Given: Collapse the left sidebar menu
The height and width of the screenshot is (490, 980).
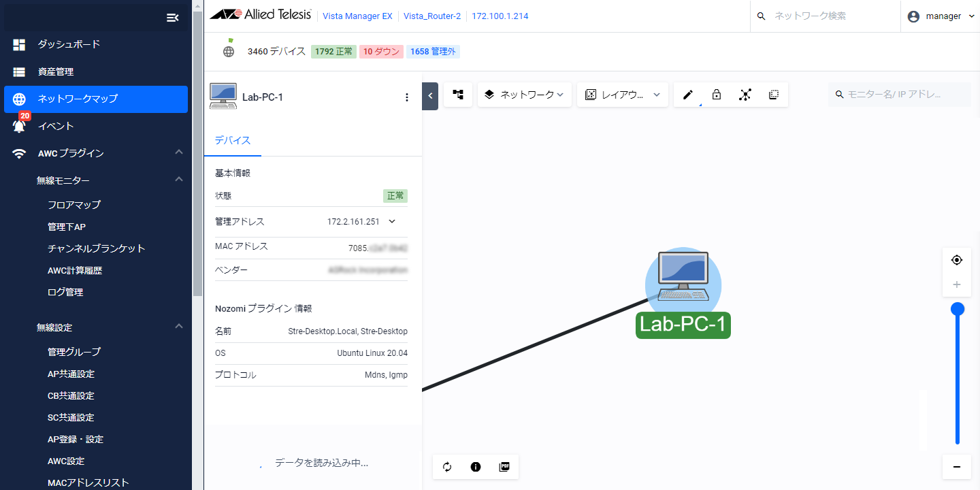Looking at the screenshot, I should tap(172, 18).
